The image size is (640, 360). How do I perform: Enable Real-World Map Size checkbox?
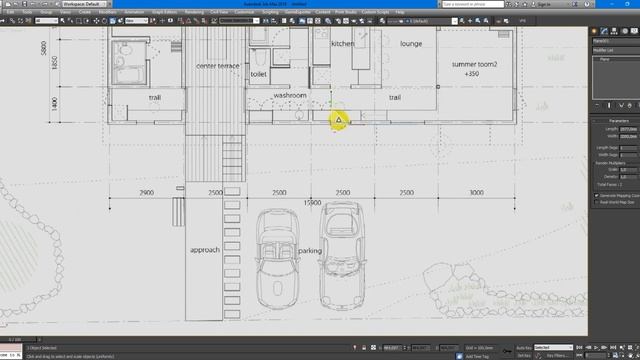click(596, 202)
